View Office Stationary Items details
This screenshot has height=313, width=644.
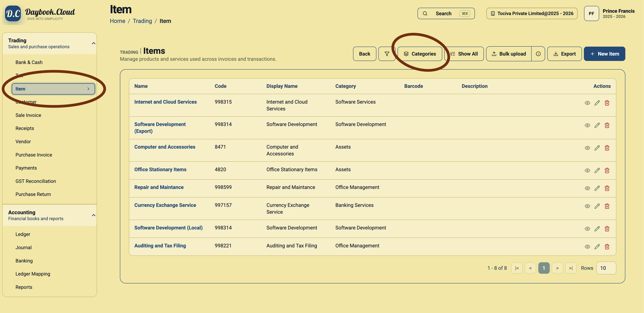click(587, 170)
